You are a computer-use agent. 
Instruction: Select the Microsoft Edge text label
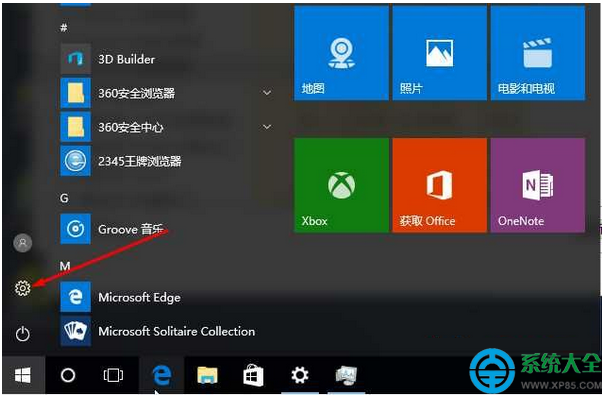click(x=139, y=298)
